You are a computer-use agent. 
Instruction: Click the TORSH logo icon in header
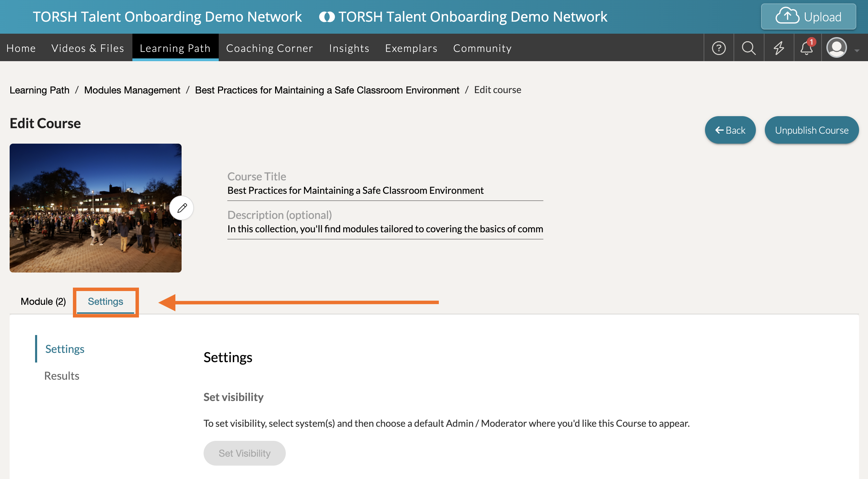coord(327,17)
